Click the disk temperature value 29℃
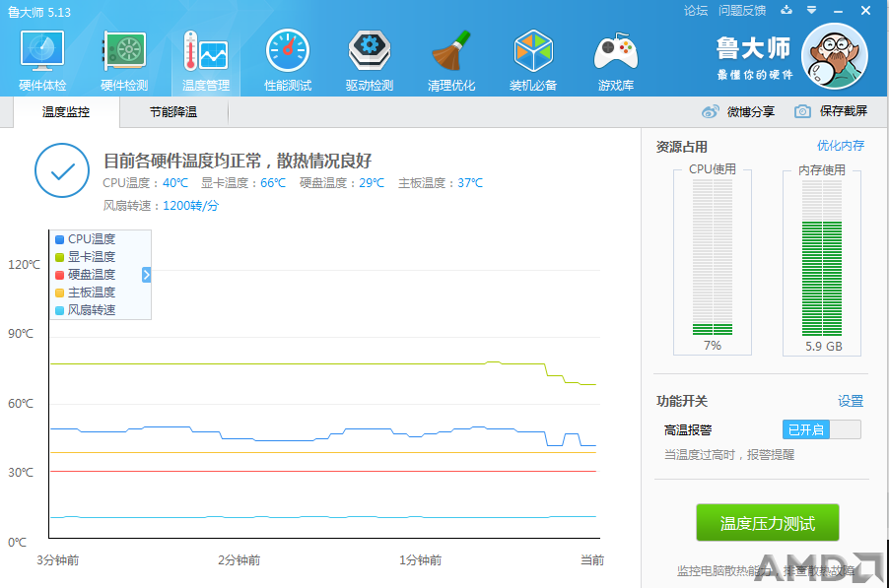Viewport: 889px width, 588px height. pyautogui.click(x=372, y=183)
